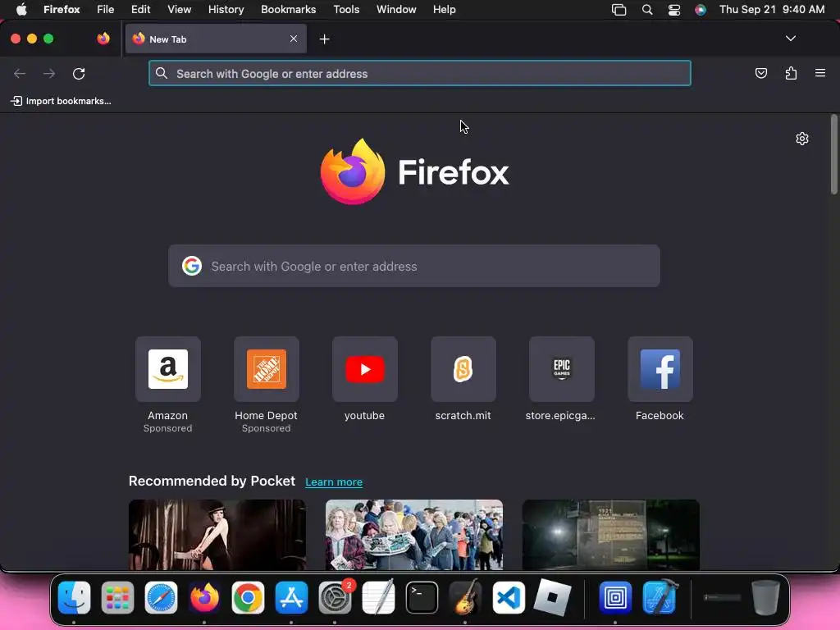840x630 pixels.
Task: Launch Roblox from the Dock
Action: pos(552,597)
